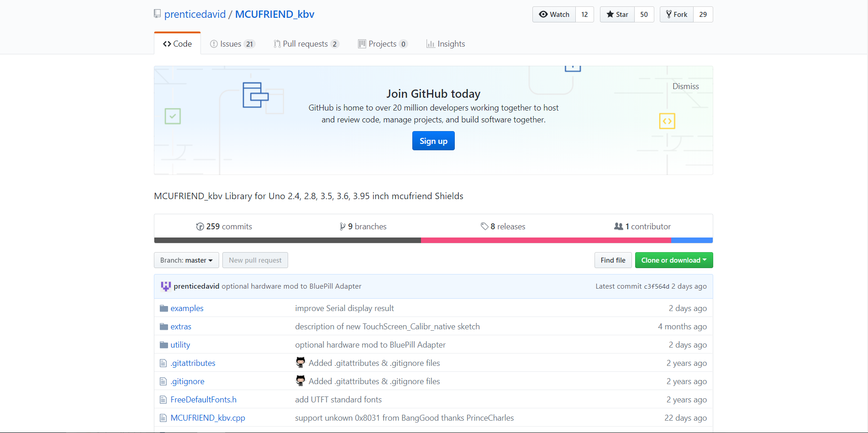Click the dark grey language bar segment
Screen dimensions: 868x433
288,240
